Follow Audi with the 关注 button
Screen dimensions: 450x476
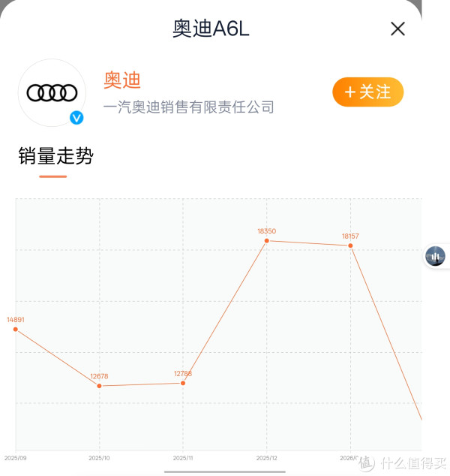click(367, 92)
